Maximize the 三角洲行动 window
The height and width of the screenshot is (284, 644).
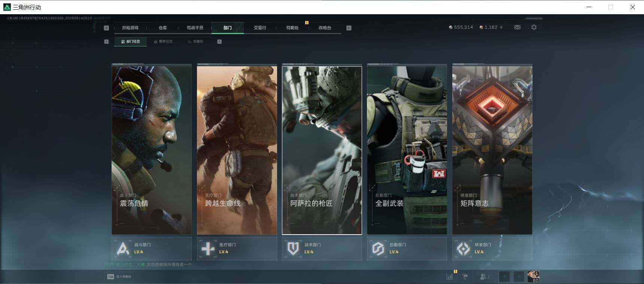tap(611, 7)
